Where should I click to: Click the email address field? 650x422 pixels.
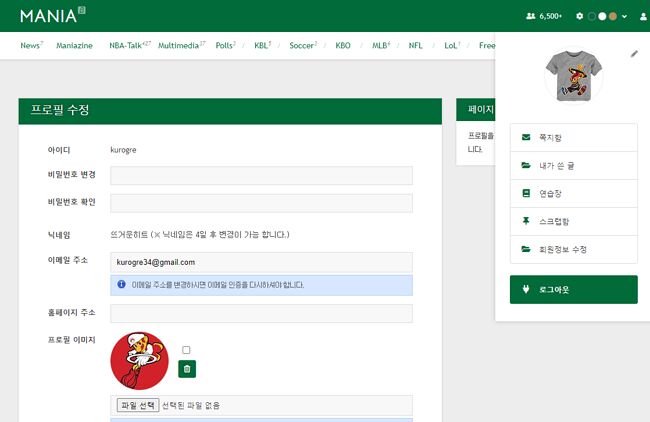(x=261, y=262)
